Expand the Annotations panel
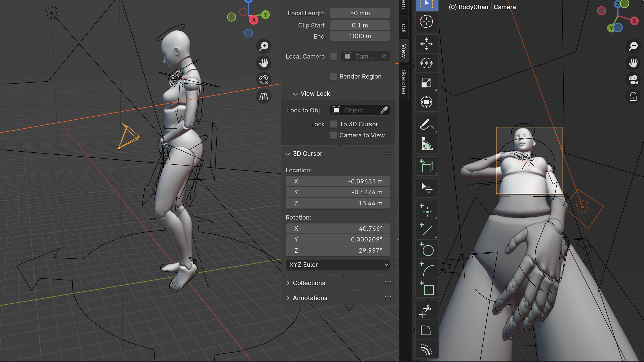 [288, 298]
